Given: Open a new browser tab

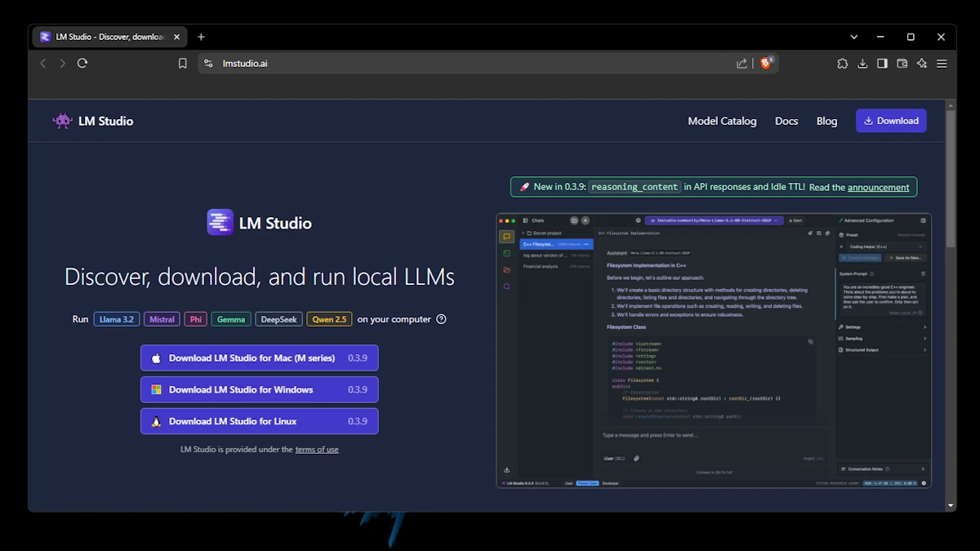Looking at the screenshot, I should tap(201, 37).
